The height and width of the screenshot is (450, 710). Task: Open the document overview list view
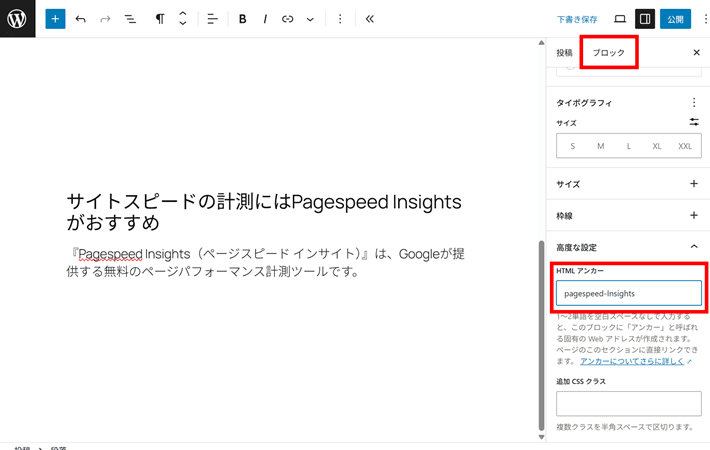(x=130, y=19)
